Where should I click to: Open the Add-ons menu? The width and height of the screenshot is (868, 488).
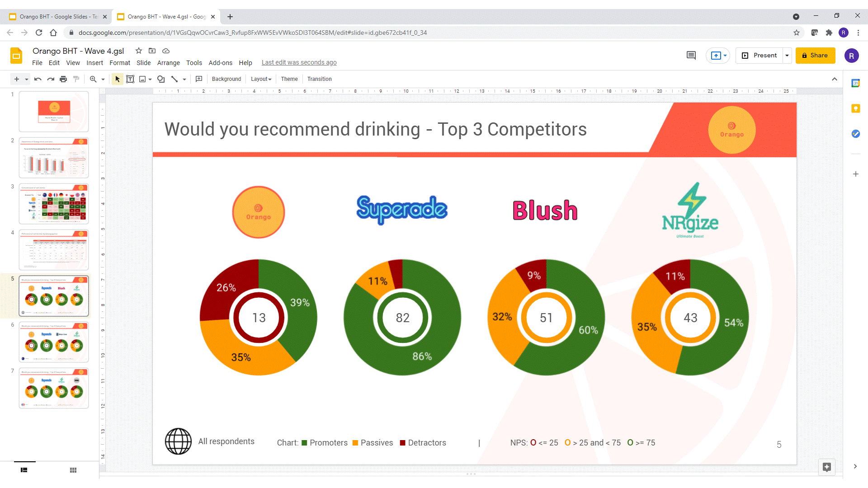click(x=221, y=63)
